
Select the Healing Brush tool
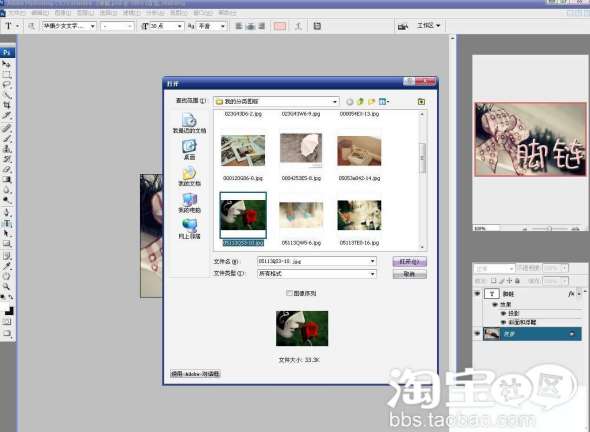click(x=6, y=128)
